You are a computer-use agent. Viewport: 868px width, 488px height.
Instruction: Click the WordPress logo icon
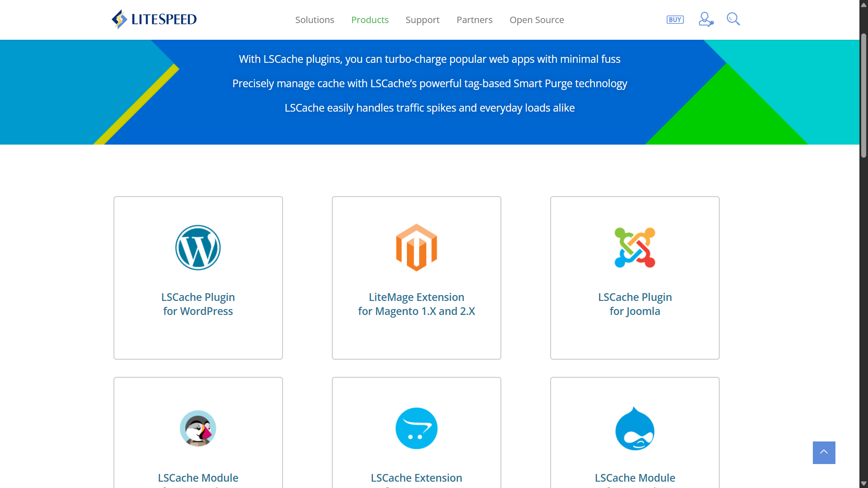(198, 248)
